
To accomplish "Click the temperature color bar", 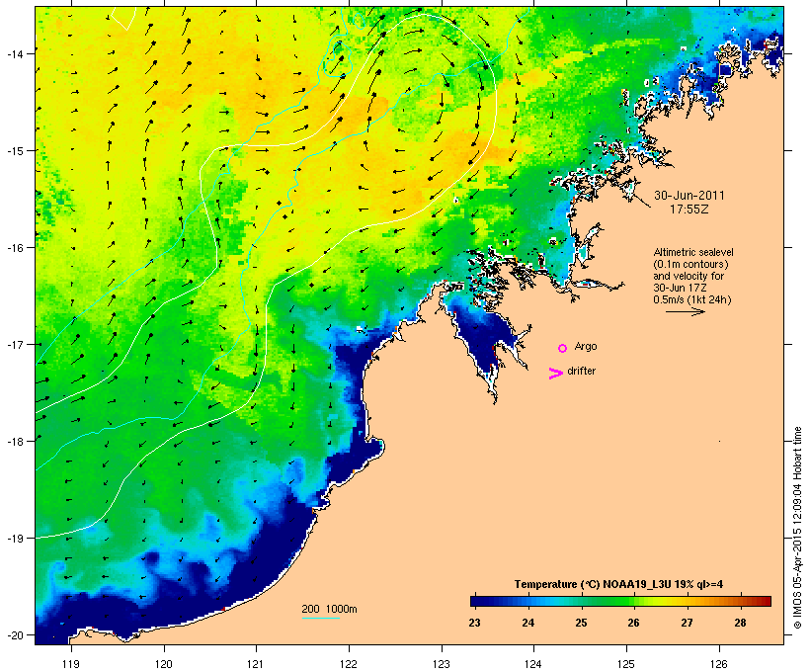I will pyautogui.click(x=620, y=601).
